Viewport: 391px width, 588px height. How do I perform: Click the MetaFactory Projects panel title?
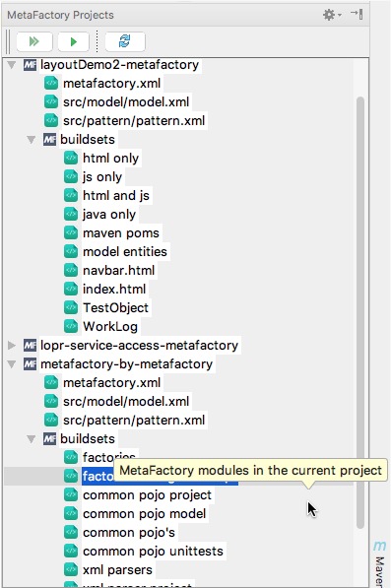point(60,15)
